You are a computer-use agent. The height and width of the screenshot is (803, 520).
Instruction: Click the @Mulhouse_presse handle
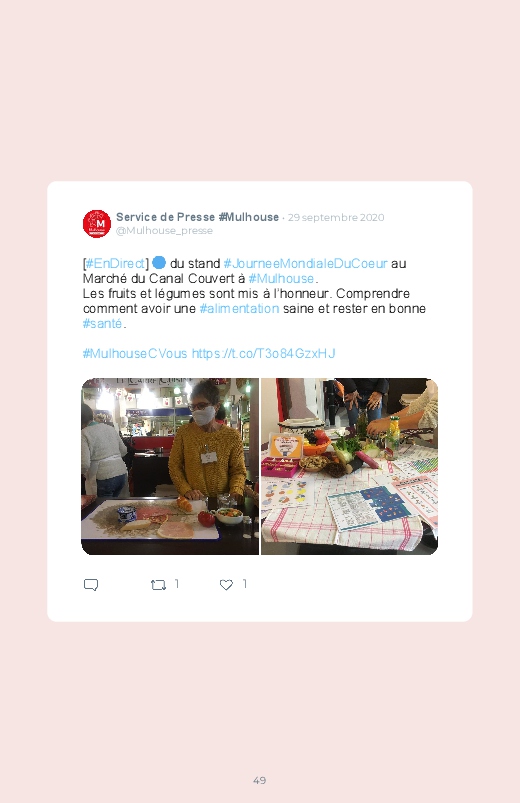(164, 230)
